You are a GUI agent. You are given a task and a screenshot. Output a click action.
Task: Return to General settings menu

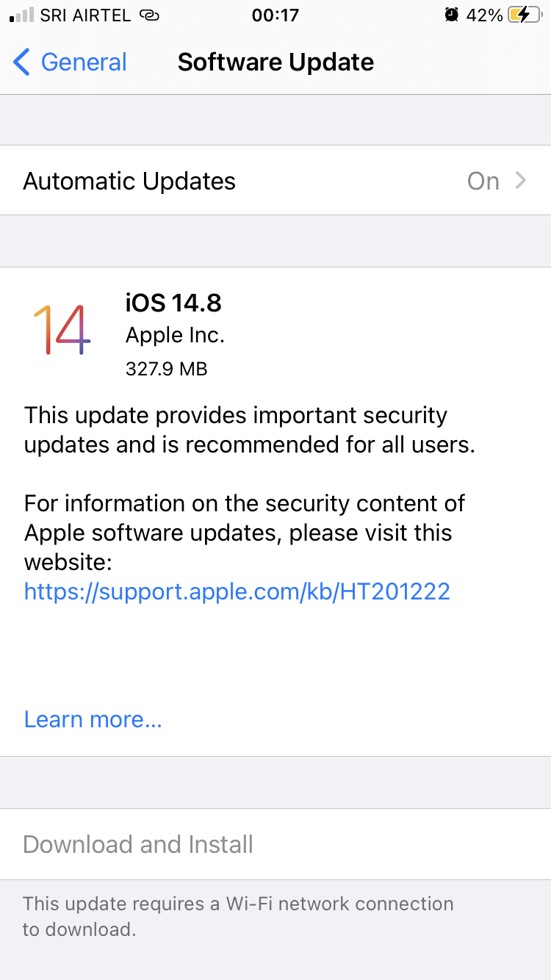70,62
